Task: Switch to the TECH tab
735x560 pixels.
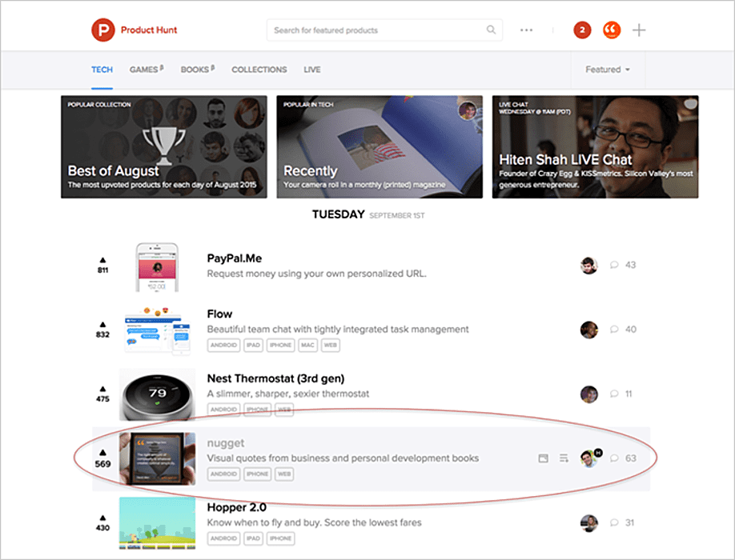Action: pyautogui.click(x=102, y=70)
